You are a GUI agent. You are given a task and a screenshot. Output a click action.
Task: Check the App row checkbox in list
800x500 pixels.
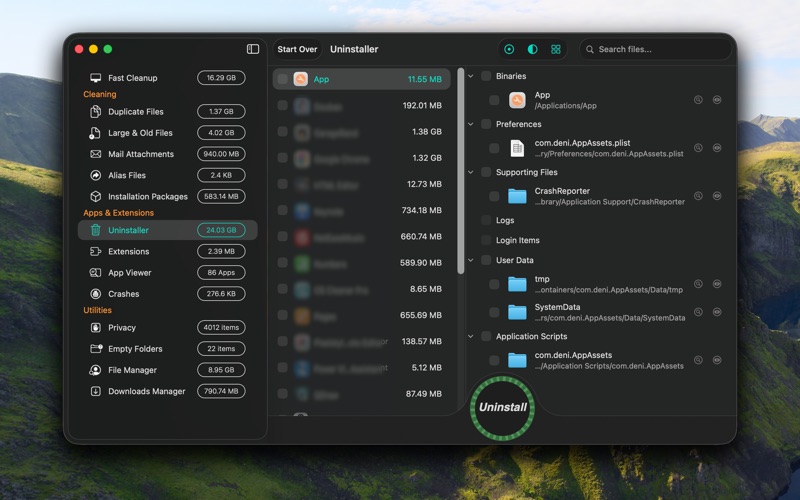[x=282, y=79]
